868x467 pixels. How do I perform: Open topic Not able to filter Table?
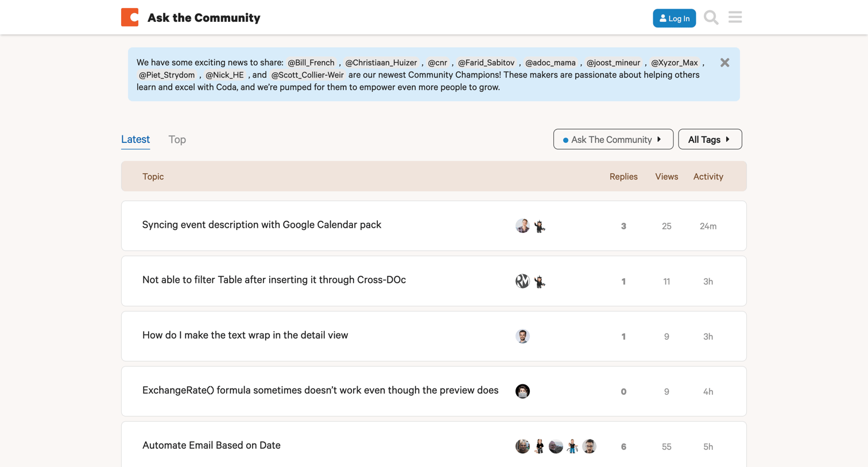point(274,280)
